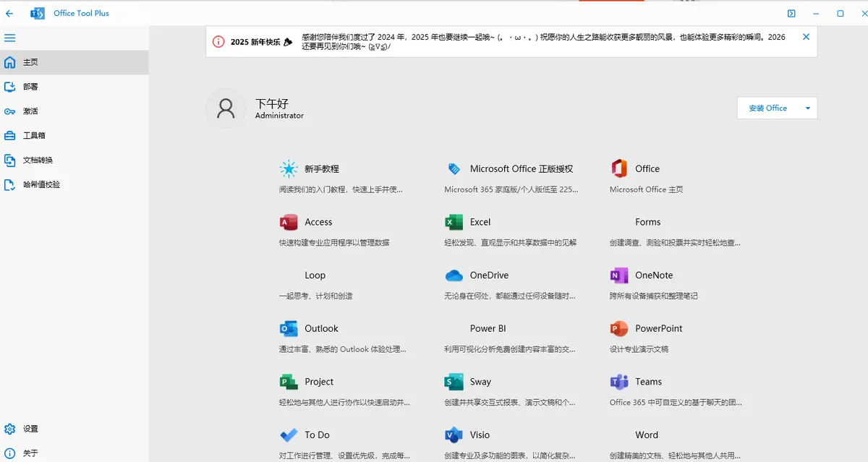Open the PowerPoint app icon
The width and height of the screenshot is (868, 462).
[x=619, y=328]
